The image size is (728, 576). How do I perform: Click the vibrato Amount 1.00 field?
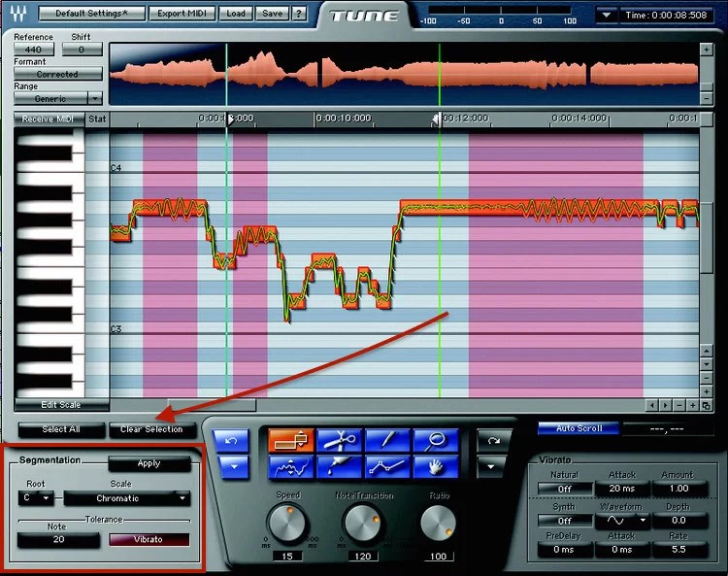[x=679, y=489]
